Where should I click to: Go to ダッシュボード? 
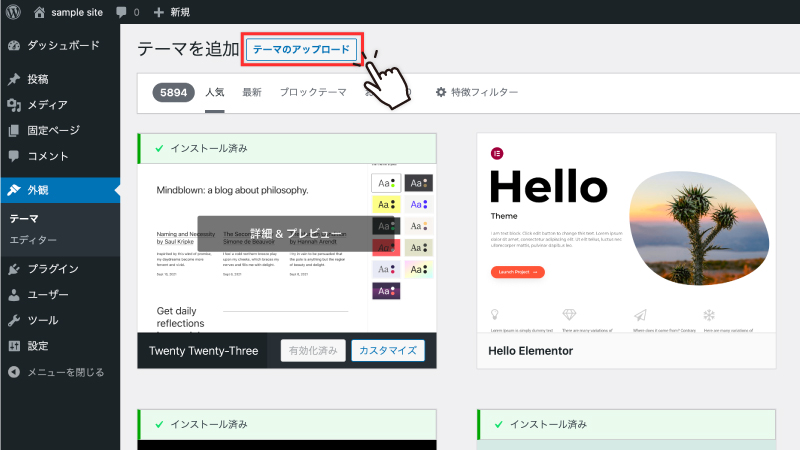point(63,45)
